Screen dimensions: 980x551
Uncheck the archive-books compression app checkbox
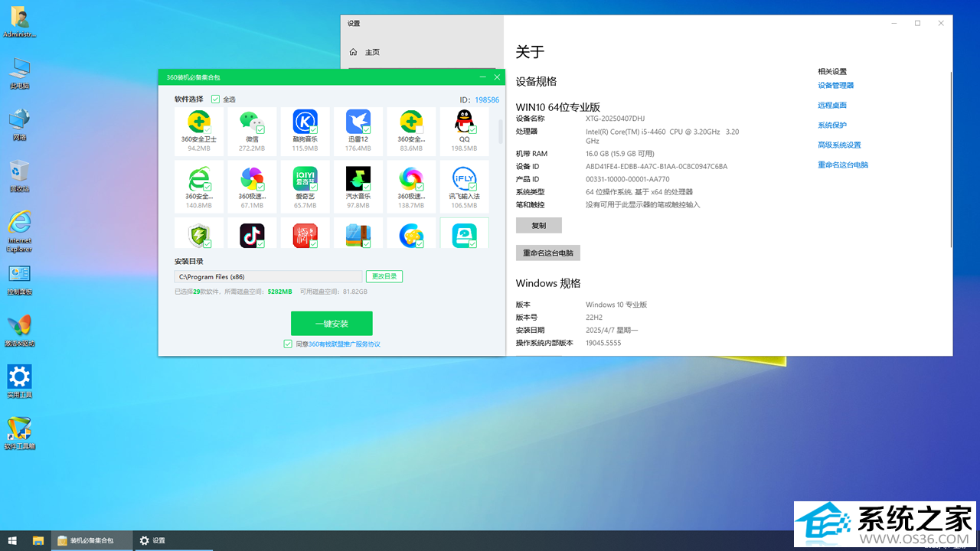click(x=366, y=244)
